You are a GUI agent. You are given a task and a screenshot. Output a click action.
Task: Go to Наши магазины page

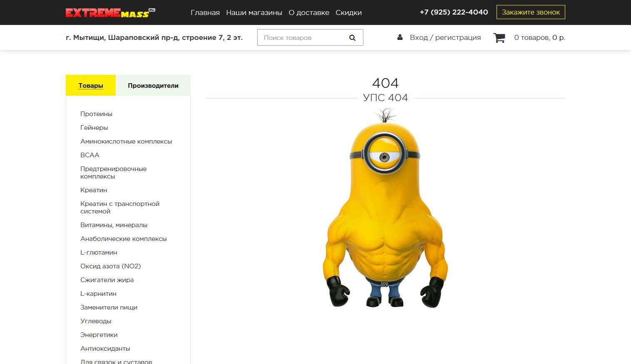pos(254,12)
